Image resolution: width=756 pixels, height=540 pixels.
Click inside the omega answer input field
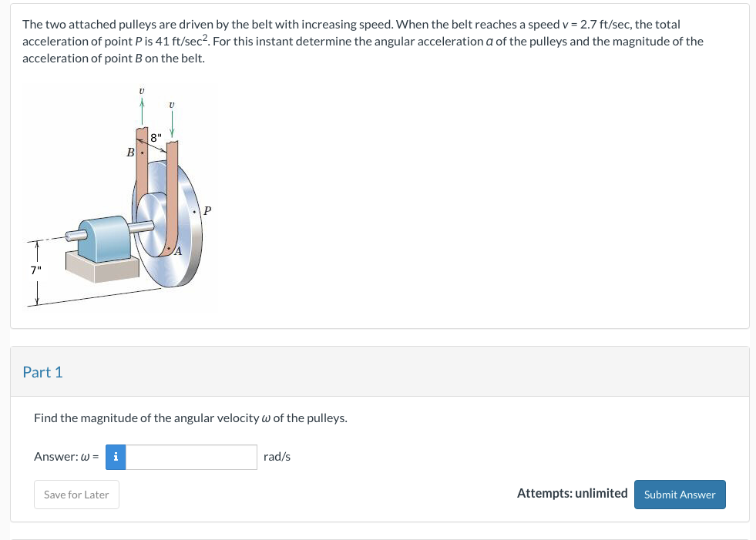(191, 457)
